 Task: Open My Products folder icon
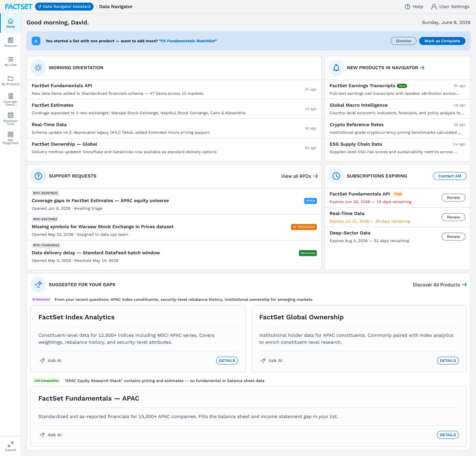(x=11, y=80)
